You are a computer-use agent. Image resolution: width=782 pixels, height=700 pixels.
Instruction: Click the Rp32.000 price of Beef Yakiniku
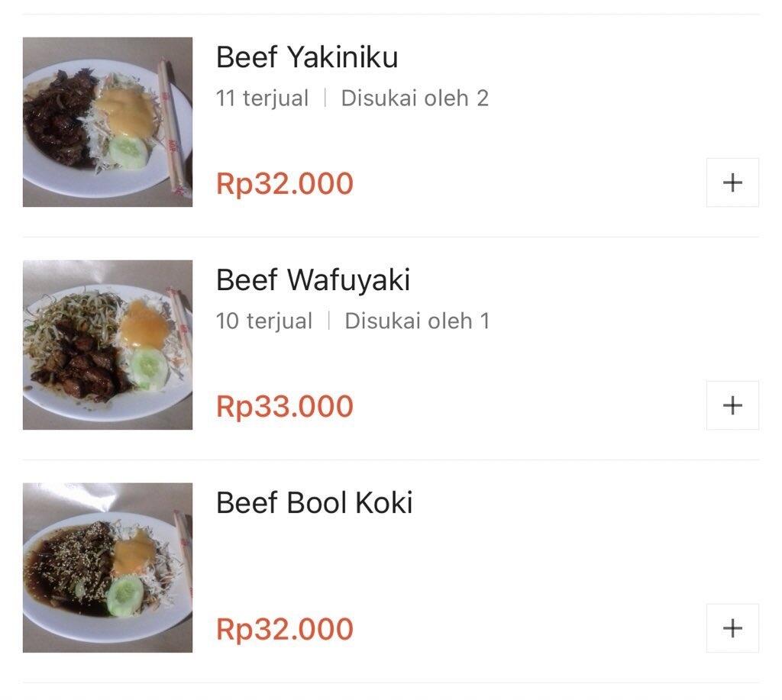point(284,183)
